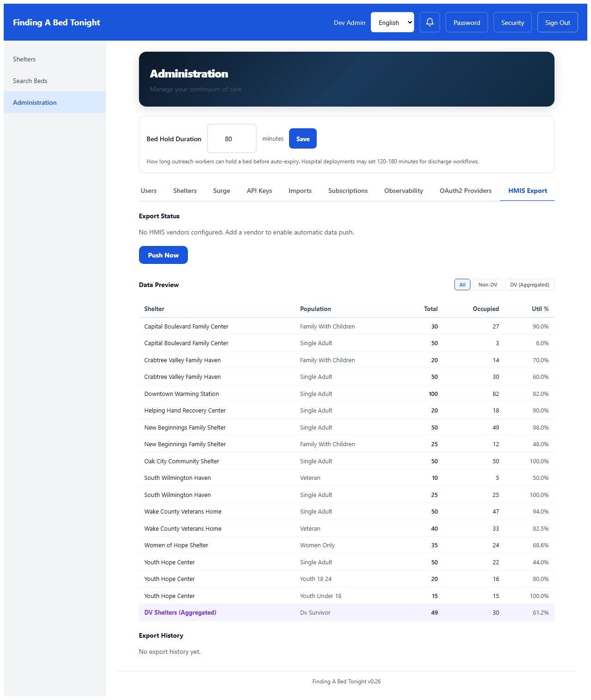Save the bed hold duration
591x700 pixels.
302,138
